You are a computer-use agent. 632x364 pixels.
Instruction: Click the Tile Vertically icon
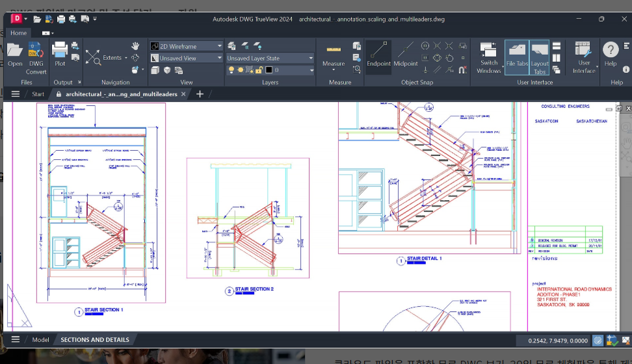pyautogui.click(x=557, y=58)
